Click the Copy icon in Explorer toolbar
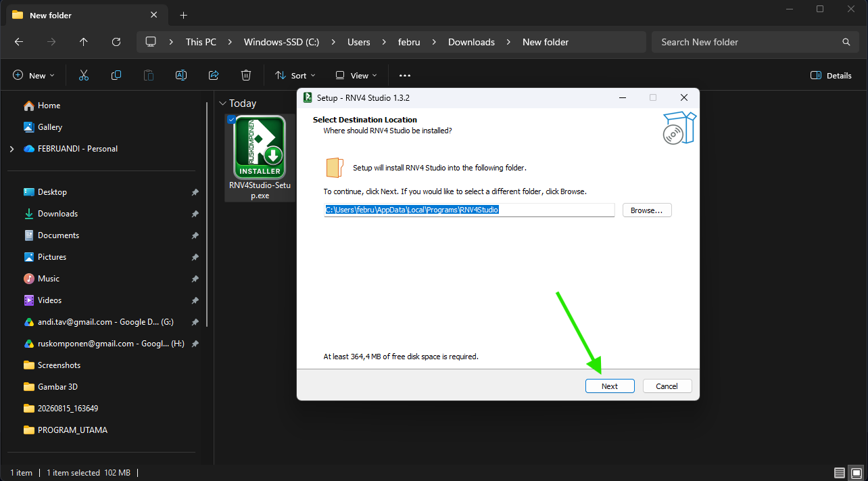868x481 pixels. (x=116, y=76)
